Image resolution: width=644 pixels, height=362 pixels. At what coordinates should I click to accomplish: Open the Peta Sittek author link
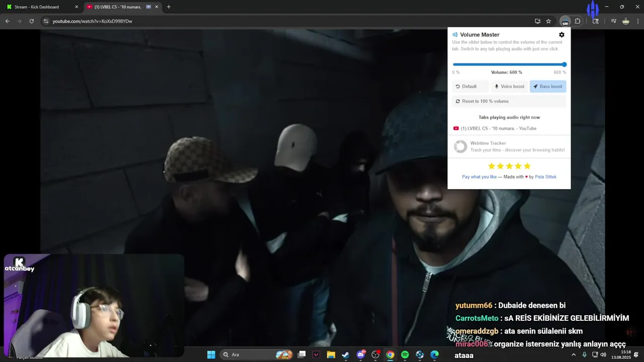click(x=545, y=177)
